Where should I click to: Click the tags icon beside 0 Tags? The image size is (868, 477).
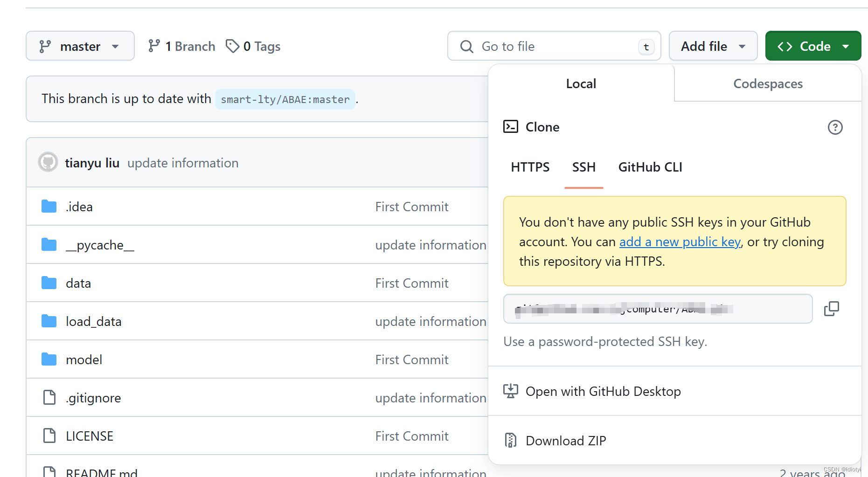tap(232, 46)
